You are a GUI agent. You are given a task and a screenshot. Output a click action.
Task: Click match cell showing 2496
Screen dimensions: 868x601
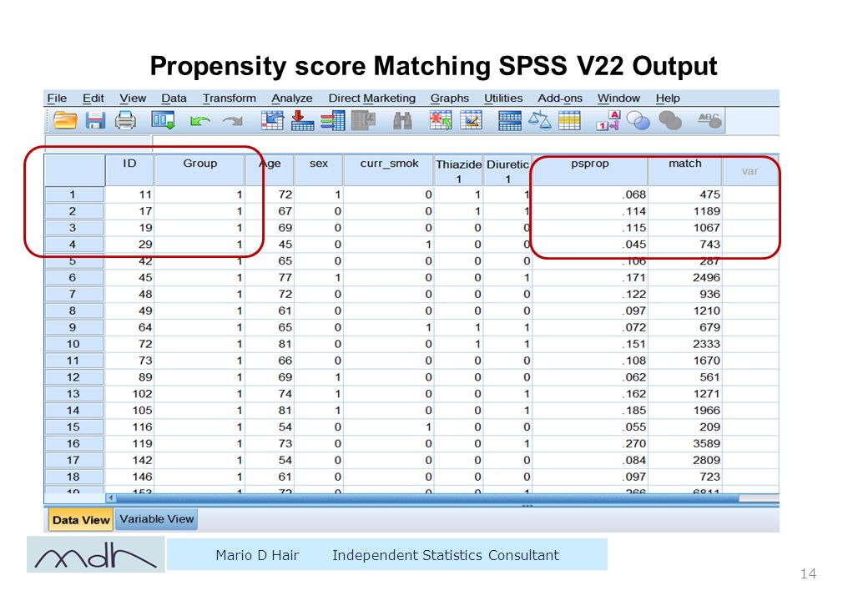684,277
